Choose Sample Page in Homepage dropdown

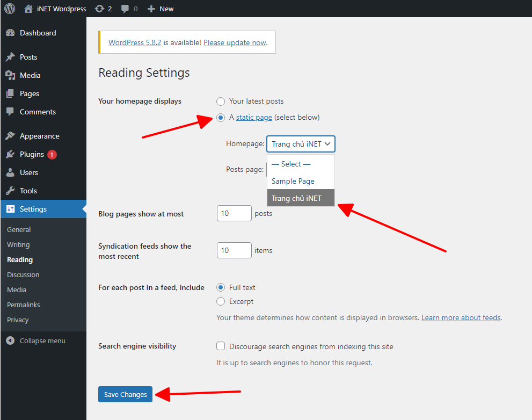(x=301, y=181)
